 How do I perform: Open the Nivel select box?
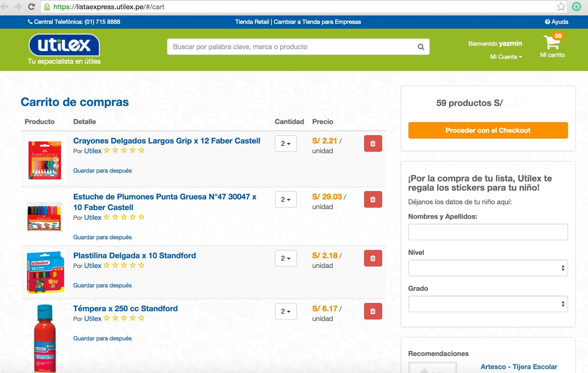[488, 268]
